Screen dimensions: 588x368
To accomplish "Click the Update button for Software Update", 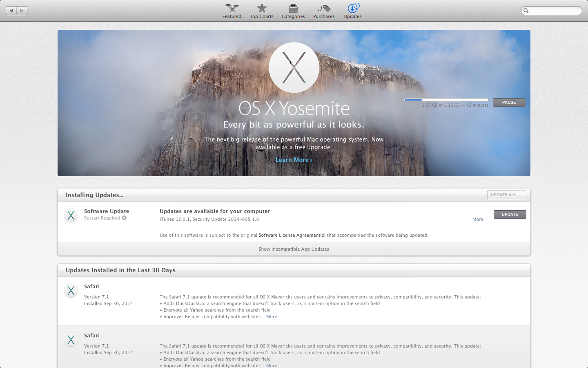I will click(510, 215).
